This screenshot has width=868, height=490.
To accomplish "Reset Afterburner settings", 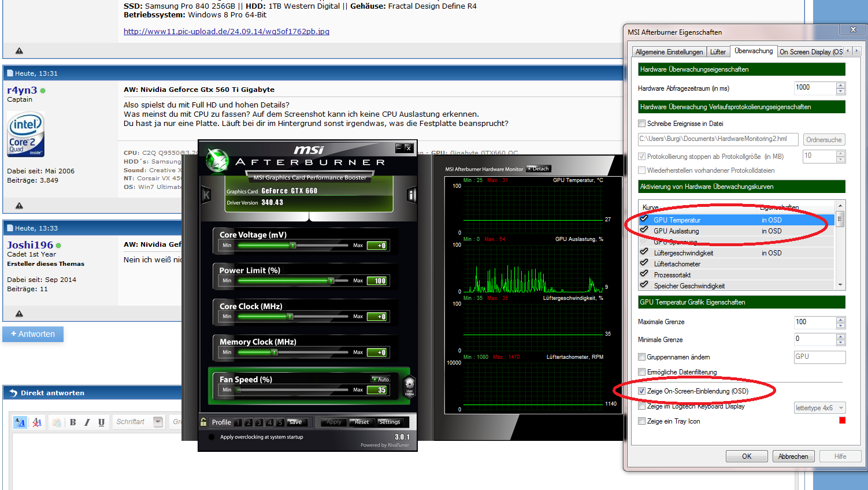I will pos(362,422).
